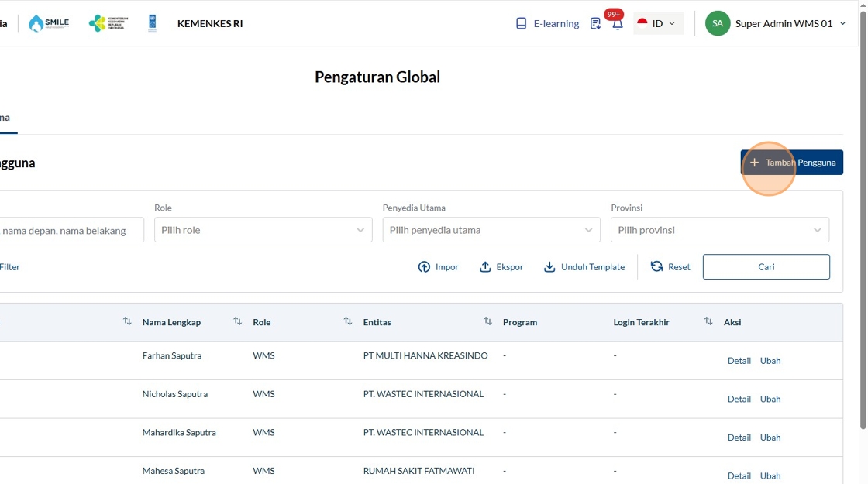The image size is (868, 484).
Task: Click the Tambah Pengguna button
Action: (x=791, y=162)
